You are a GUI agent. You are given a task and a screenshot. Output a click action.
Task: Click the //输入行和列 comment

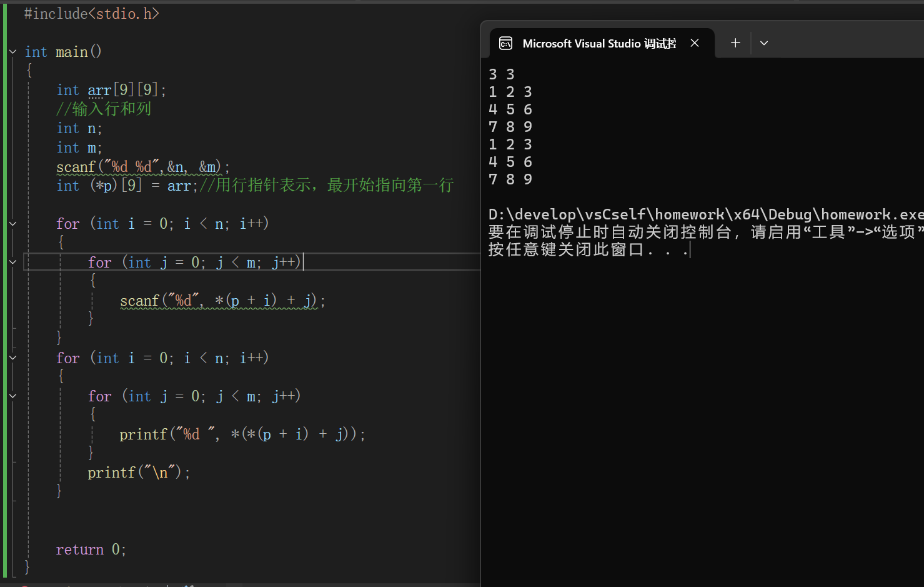coord(104,109)
